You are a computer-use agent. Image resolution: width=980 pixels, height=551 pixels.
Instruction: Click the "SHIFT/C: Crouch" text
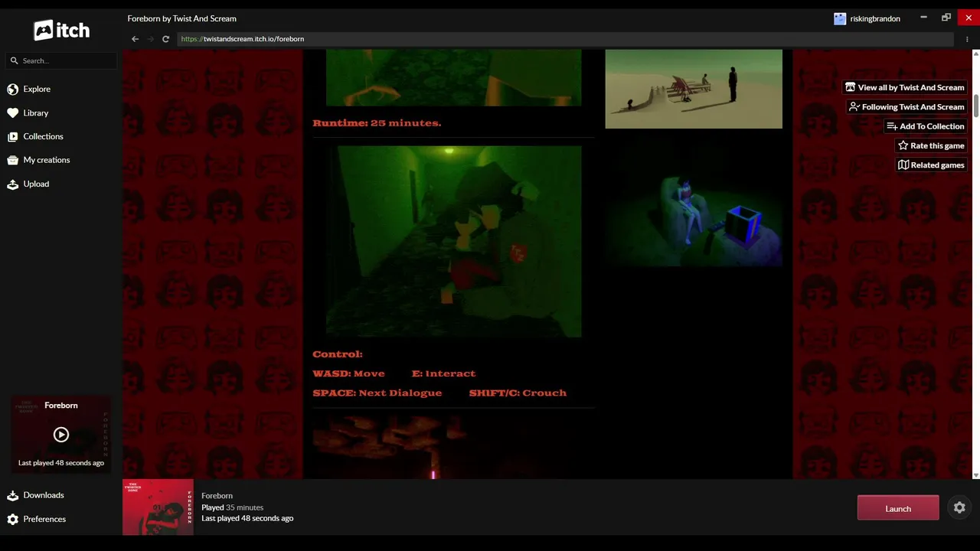coord(518,393)
